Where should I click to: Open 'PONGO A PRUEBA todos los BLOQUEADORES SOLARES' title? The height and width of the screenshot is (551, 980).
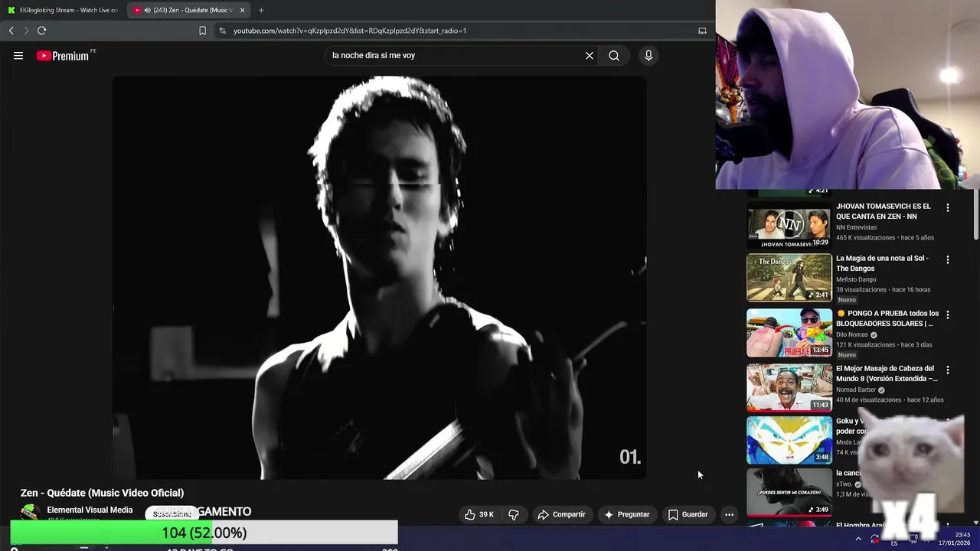click(x=887, y=318)
